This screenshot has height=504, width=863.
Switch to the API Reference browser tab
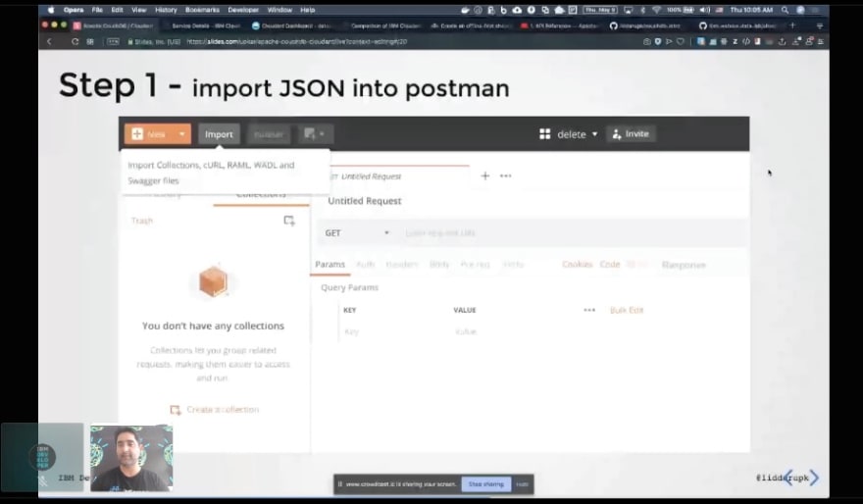click(560, 25)
